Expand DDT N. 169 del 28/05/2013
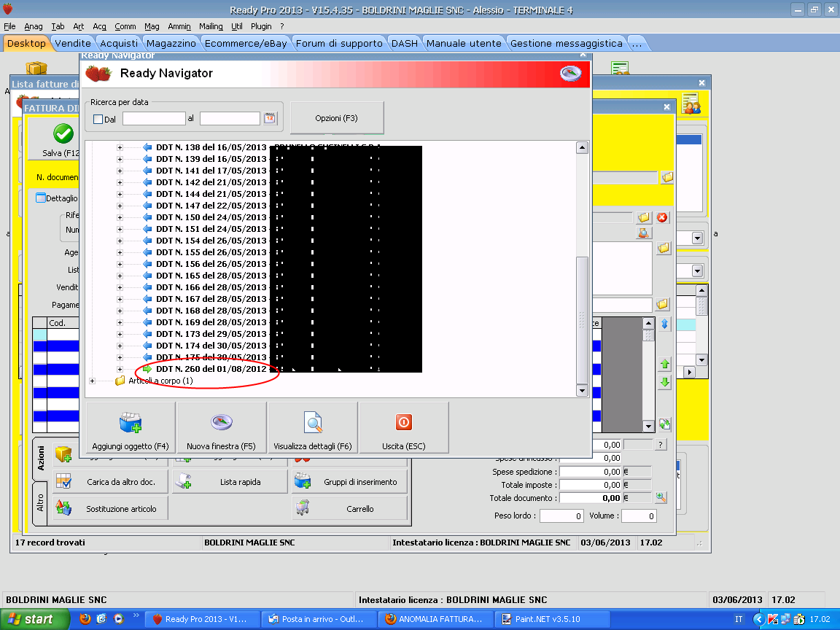The width and height of the screenshot is (840, 630). tap(120, 322)
